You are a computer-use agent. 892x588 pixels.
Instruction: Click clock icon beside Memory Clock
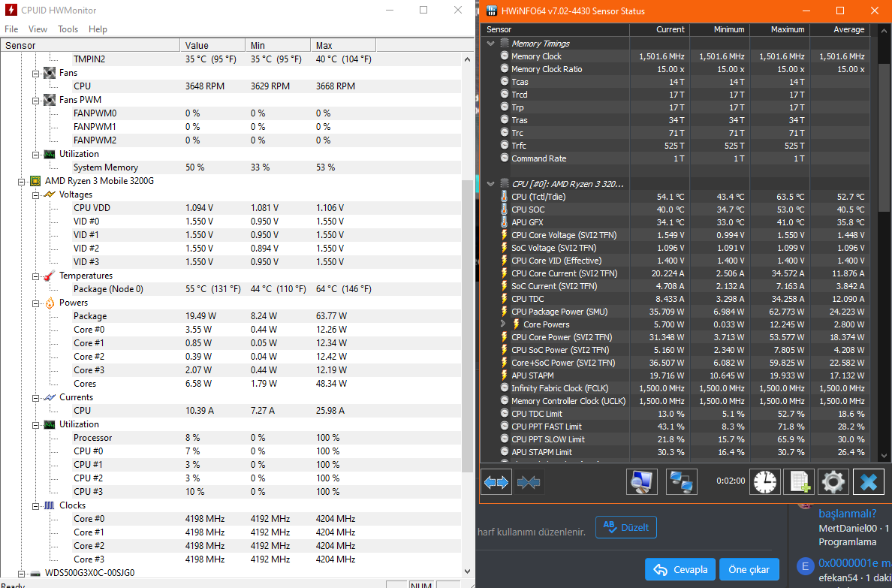point(504,56)
